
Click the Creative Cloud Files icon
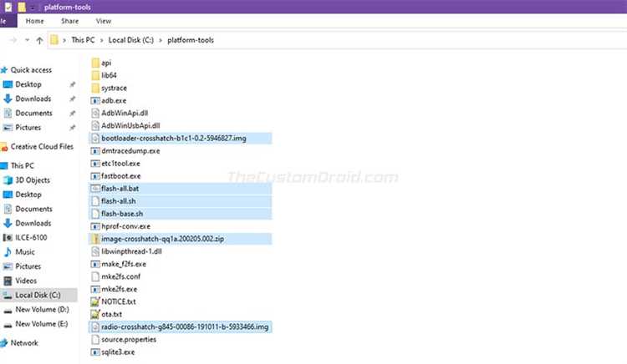8,147
